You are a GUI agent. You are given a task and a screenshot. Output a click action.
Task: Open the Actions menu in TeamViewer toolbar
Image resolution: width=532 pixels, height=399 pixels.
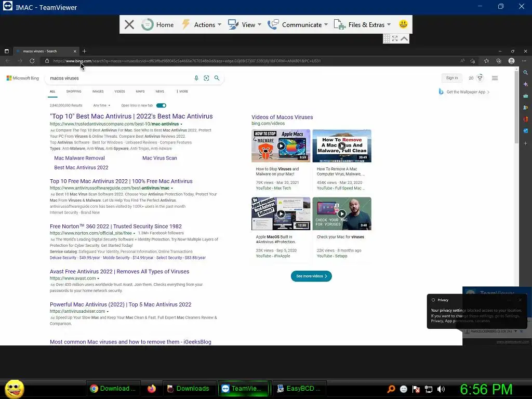click(202, 24)
